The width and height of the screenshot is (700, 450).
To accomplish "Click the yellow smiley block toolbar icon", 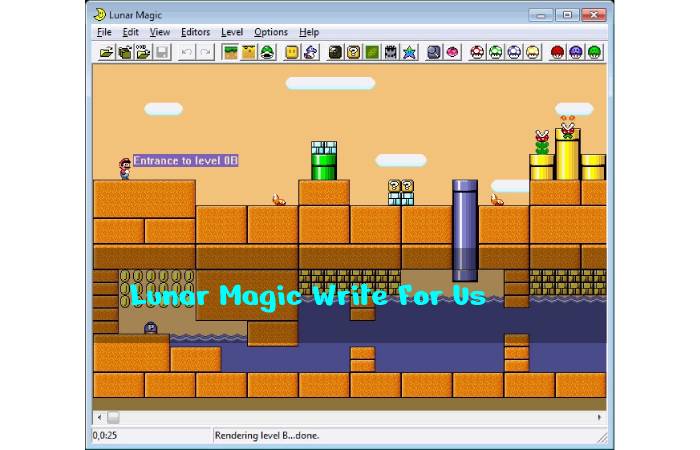I will pos(292,52).
